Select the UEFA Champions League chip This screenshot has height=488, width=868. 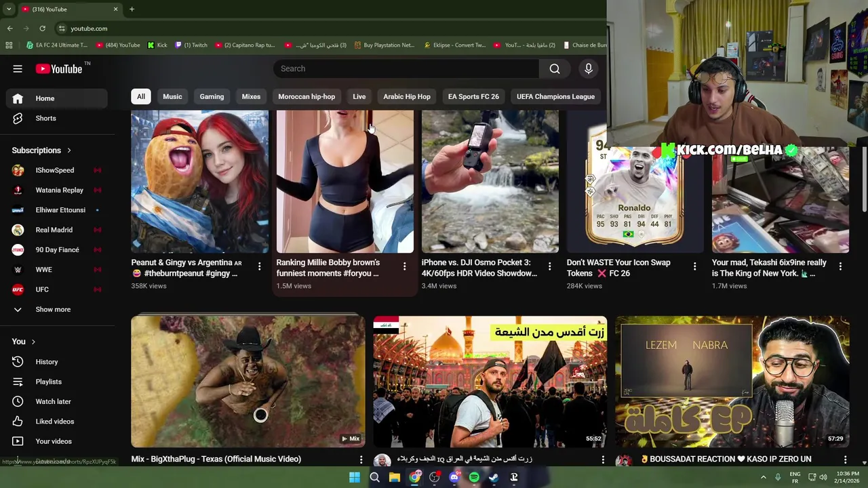[x=555, y=96]
